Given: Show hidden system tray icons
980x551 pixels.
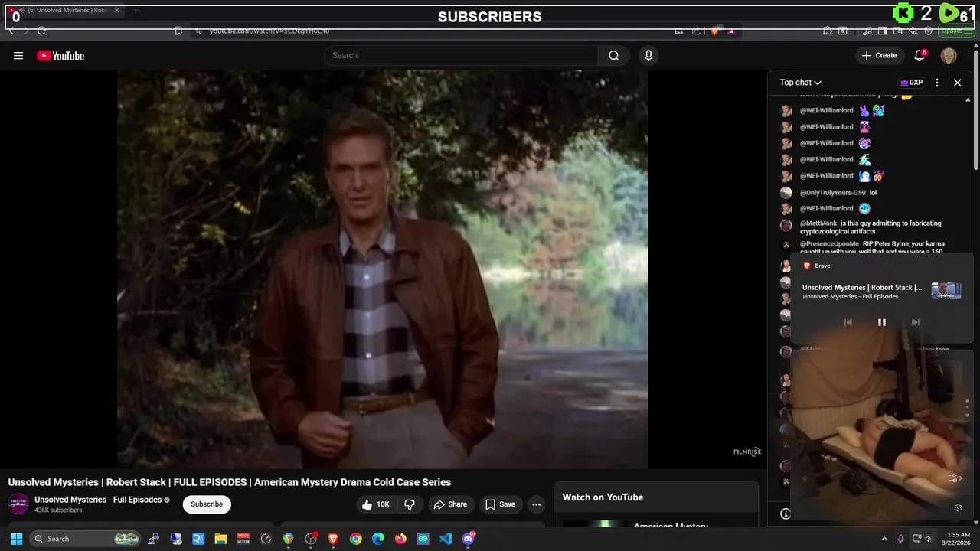Looking at the screenshot, I should coord(884,539).
